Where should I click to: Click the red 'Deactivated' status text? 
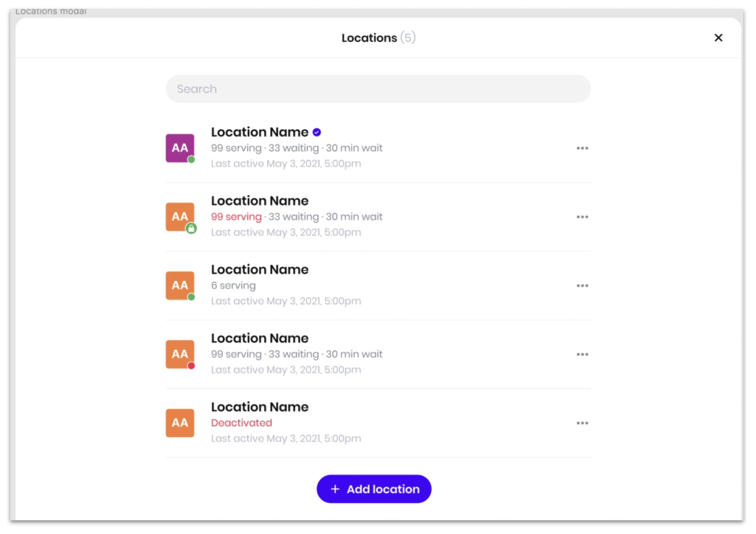click(241, 423)
